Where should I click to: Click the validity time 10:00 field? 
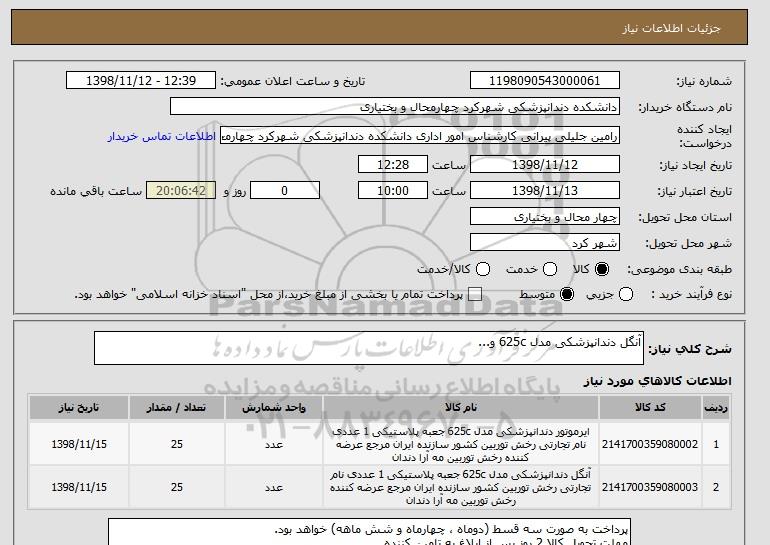click(x=393, y=191)
